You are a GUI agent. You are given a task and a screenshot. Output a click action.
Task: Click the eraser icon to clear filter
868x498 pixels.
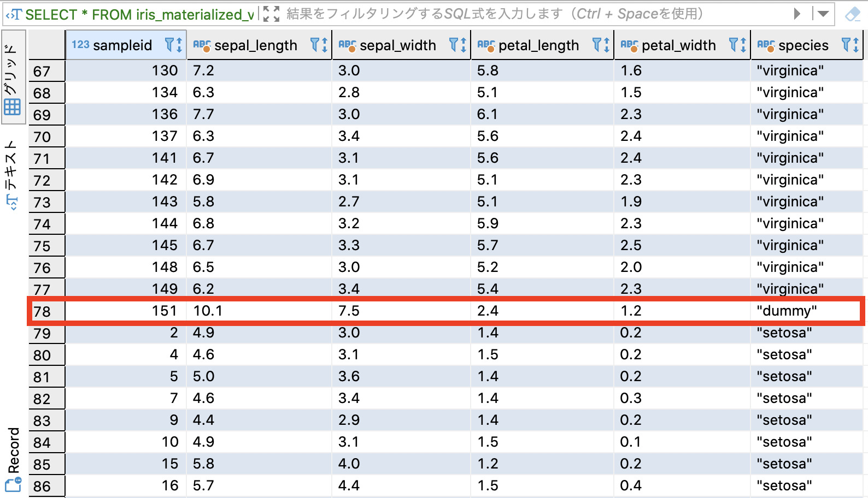[852, 14]
